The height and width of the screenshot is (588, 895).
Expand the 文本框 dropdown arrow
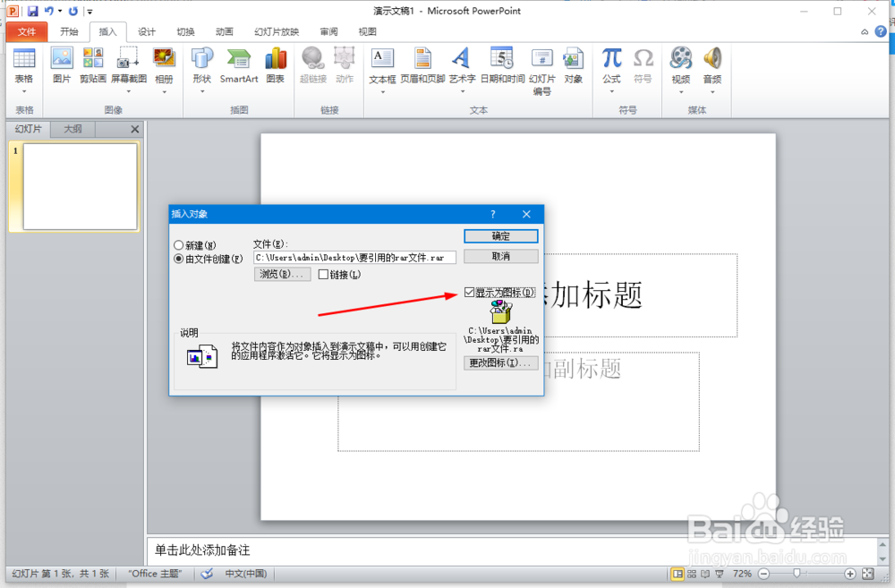[382, 91]
